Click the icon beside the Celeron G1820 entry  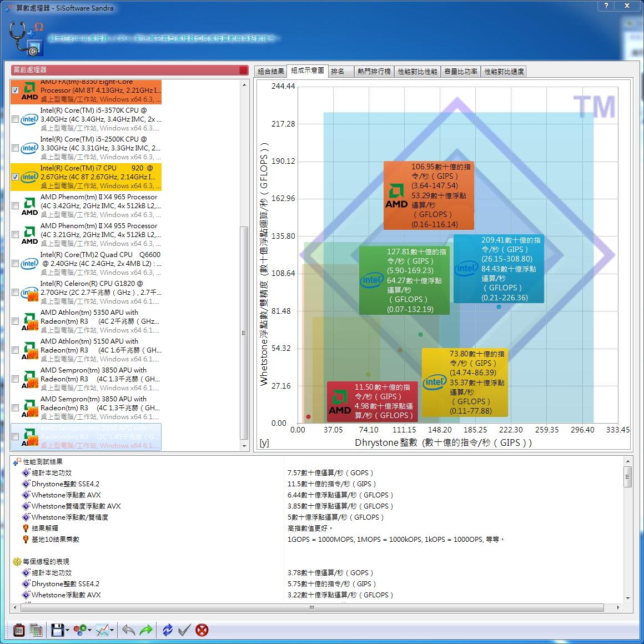29,293
